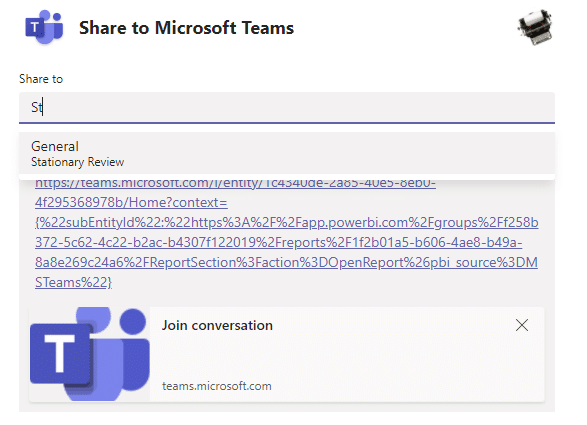Click the Share to field label
587x425 pixels.
tap(41, 79)
